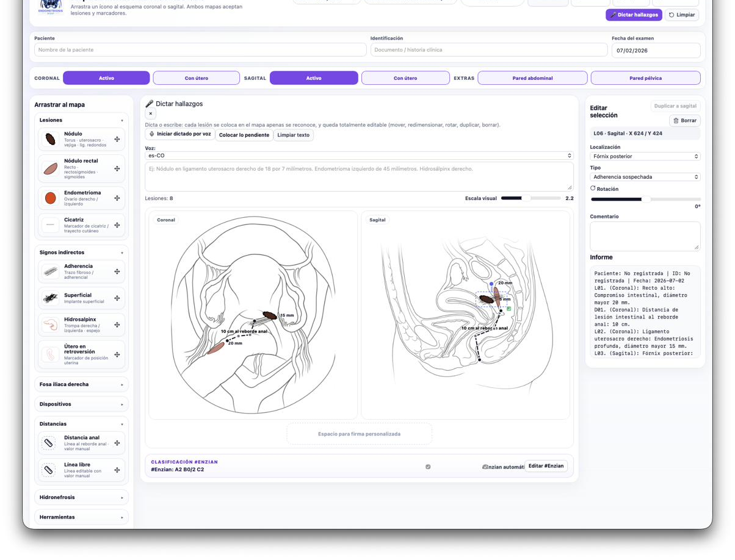Screen dimensions: 735x560
Task: Collapse the Lesiones section
Action: pos(81,120)
